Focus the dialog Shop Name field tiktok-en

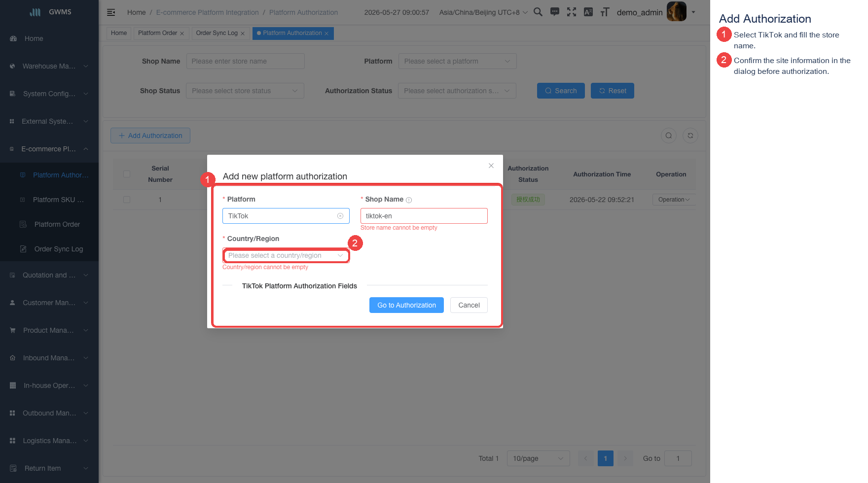point(424,216)
